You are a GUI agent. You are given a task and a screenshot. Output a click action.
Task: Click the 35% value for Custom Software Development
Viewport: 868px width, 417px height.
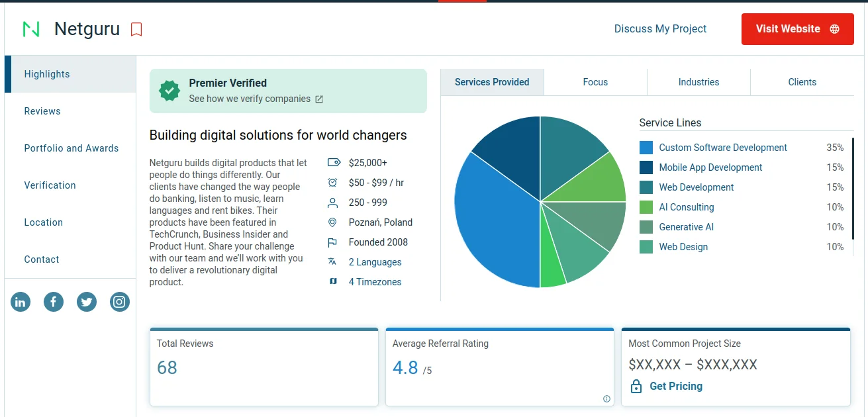[835, 148]
